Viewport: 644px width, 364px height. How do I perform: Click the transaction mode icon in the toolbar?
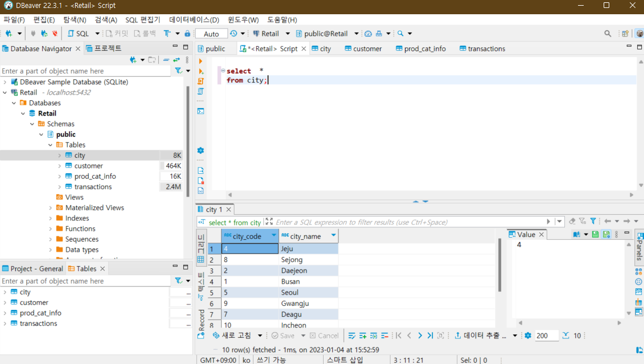point(167,34)
